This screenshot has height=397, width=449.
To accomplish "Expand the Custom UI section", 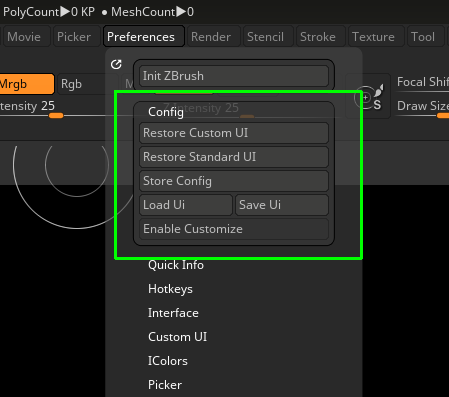I will 177,337.
